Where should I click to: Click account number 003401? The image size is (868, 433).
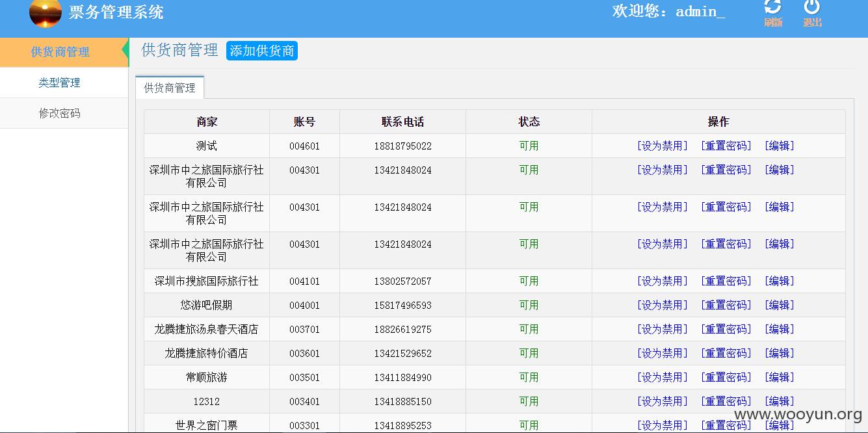(304, 402)
